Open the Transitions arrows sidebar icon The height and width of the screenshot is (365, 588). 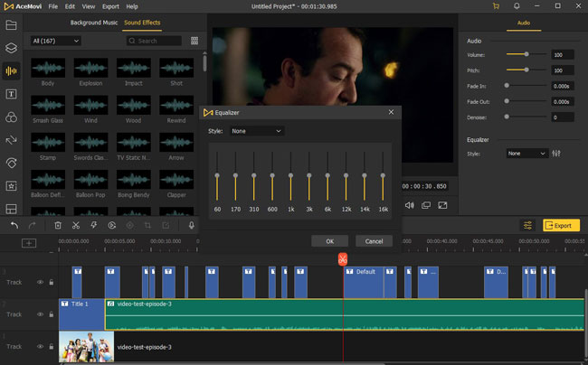click(11, 140)
